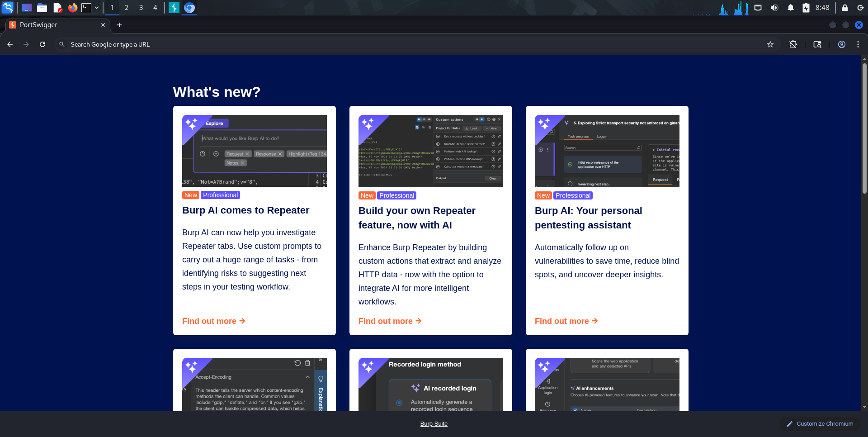Image resolution: width=868 pixels, height=437 pixels.
Task: Select the PortSwigger browser tab
Action: pos(57,25)
